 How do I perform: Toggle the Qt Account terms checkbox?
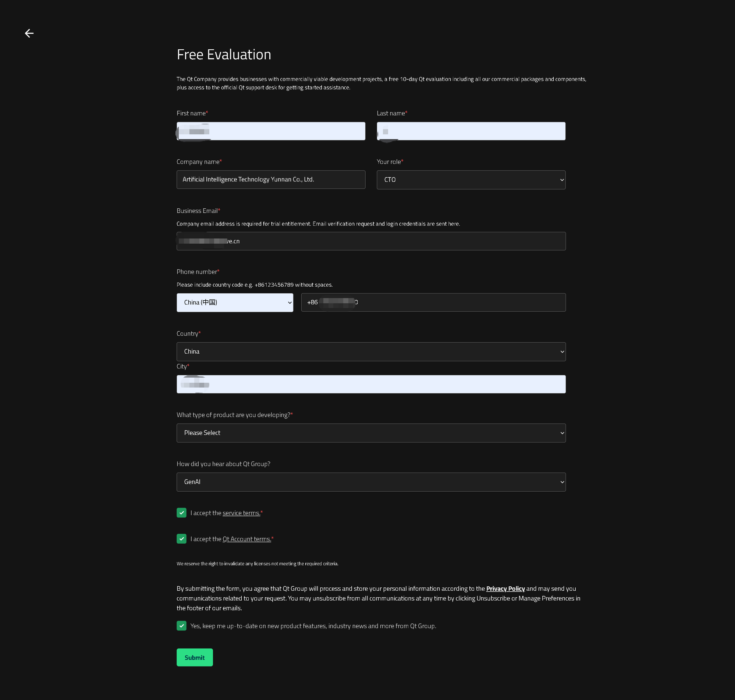181,539
